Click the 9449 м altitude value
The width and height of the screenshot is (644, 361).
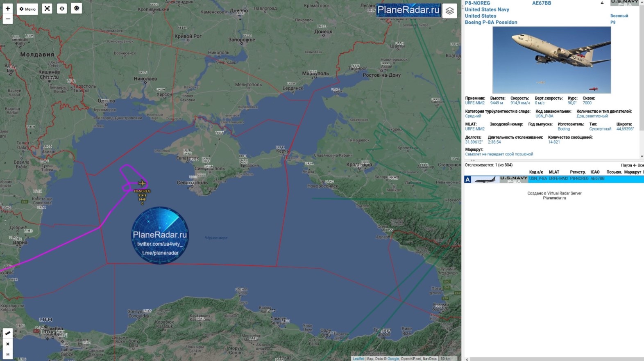pos(497,103)
